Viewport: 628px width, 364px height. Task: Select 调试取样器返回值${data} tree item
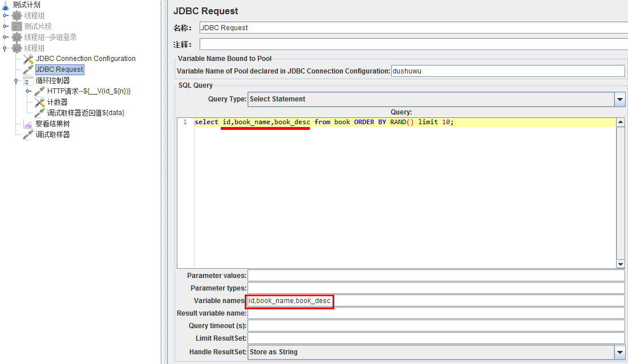pos(86,113)
